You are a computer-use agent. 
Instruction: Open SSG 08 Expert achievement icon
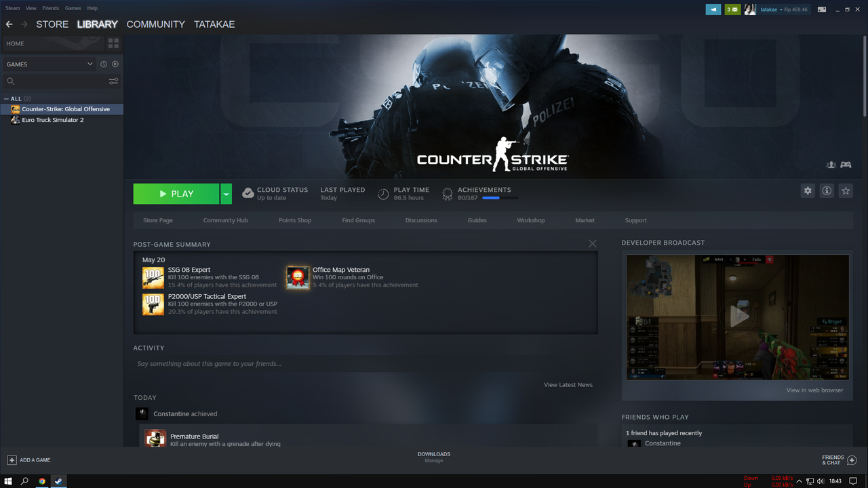pos(153,278)
